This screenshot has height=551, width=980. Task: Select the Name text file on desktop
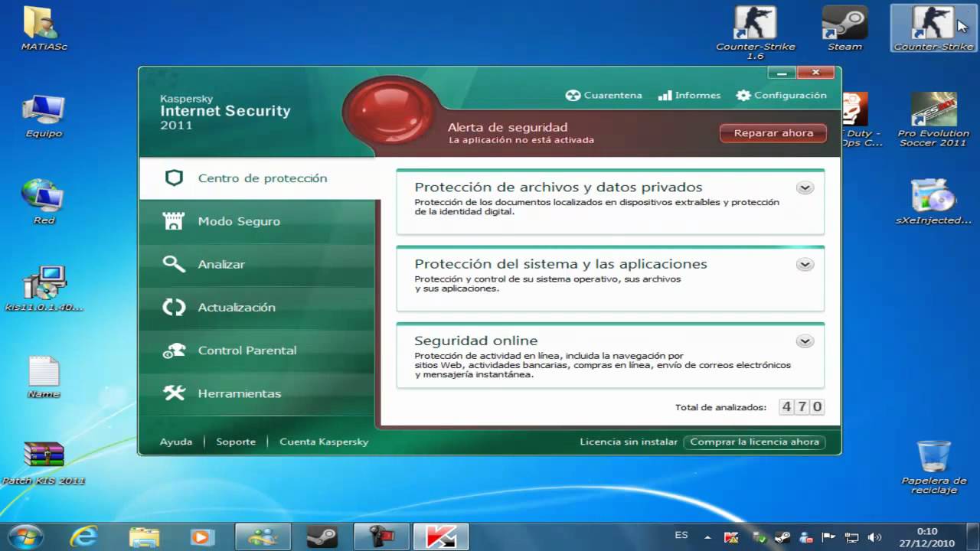click(x=44, y=377)
